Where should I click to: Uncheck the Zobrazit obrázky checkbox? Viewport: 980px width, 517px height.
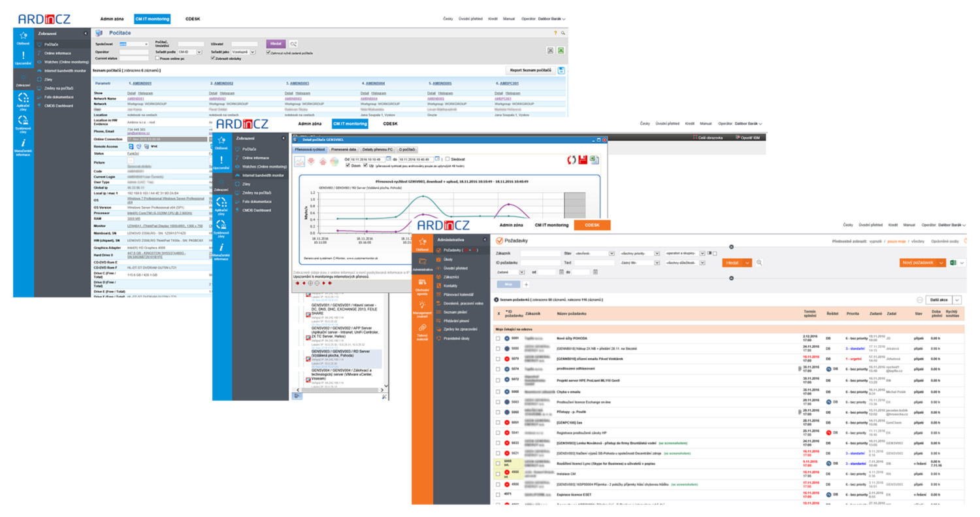pos(213,58)
